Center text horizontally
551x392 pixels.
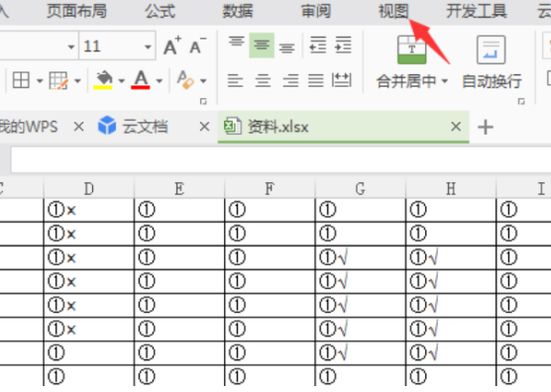263,80
